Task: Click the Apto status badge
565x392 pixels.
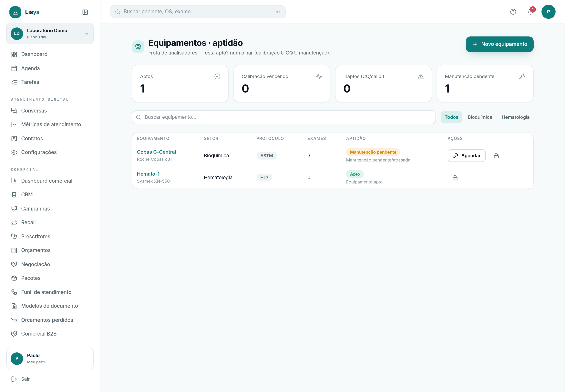Action: click(355, 174)
